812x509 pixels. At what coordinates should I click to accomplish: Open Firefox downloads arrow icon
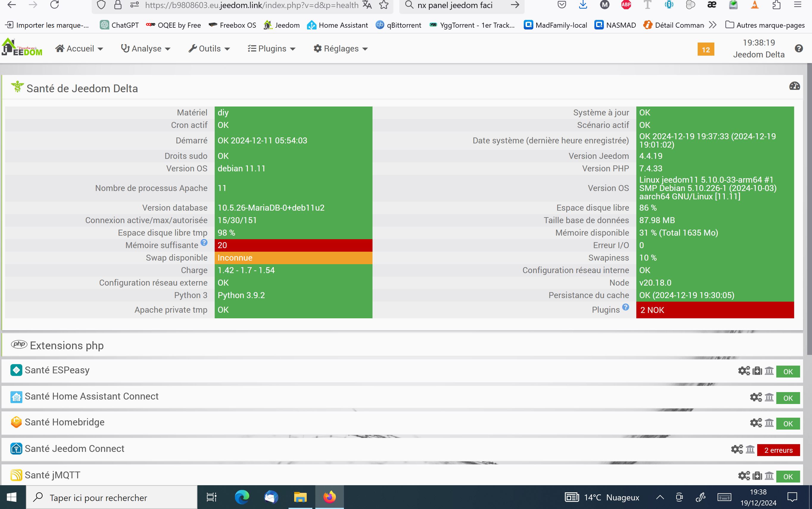pos(583,5)
